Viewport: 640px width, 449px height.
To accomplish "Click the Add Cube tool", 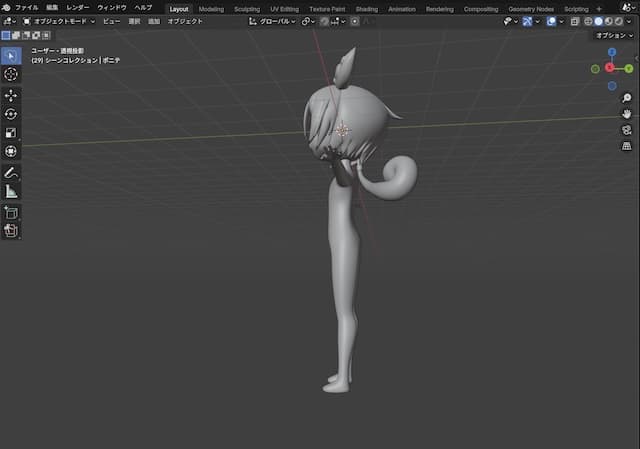I will tap(11, 213).
